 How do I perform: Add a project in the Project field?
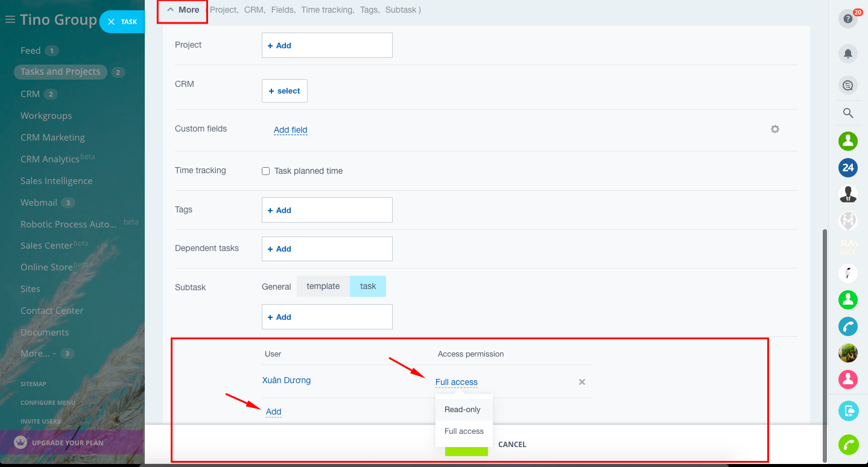click(327, 45)
